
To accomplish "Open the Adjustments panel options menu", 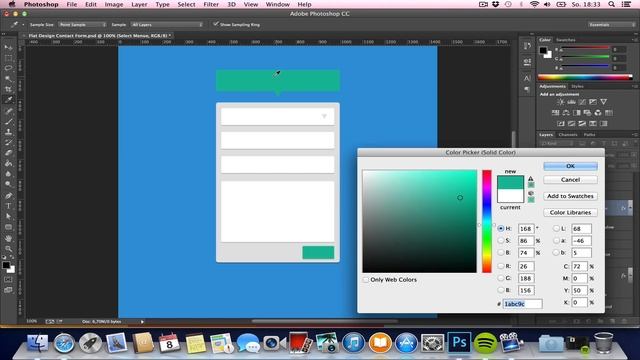I will (x=635, y=86).
